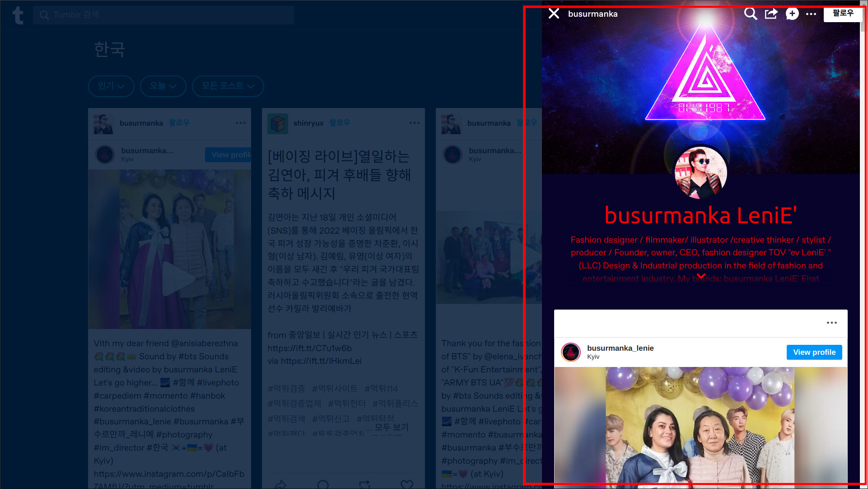Open the busurmanka_lenie Instagram username link
This screenshot has width=868, height=489.
pos(620,348)
